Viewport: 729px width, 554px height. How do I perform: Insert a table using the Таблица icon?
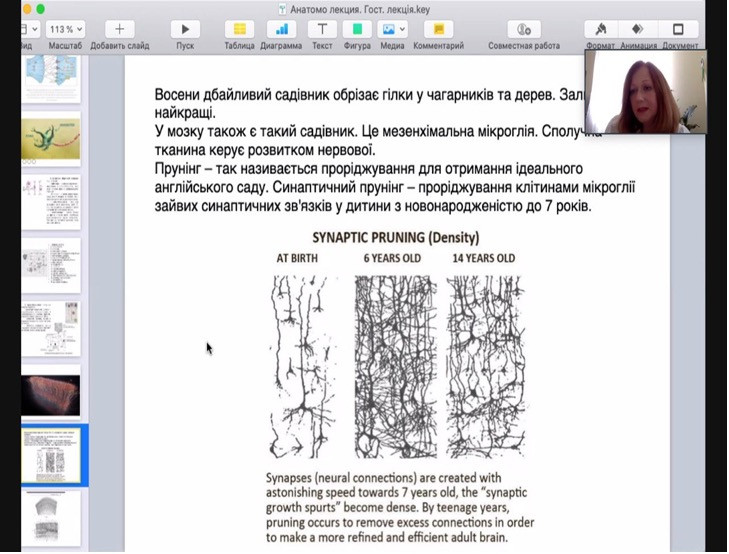[239, 29]
